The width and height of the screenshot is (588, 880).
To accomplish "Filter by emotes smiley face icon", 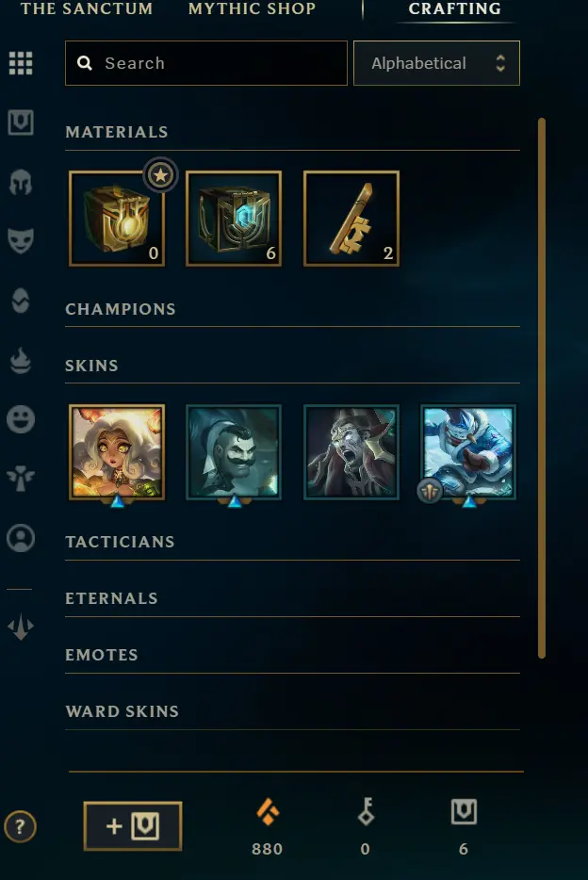I will 21,419.
